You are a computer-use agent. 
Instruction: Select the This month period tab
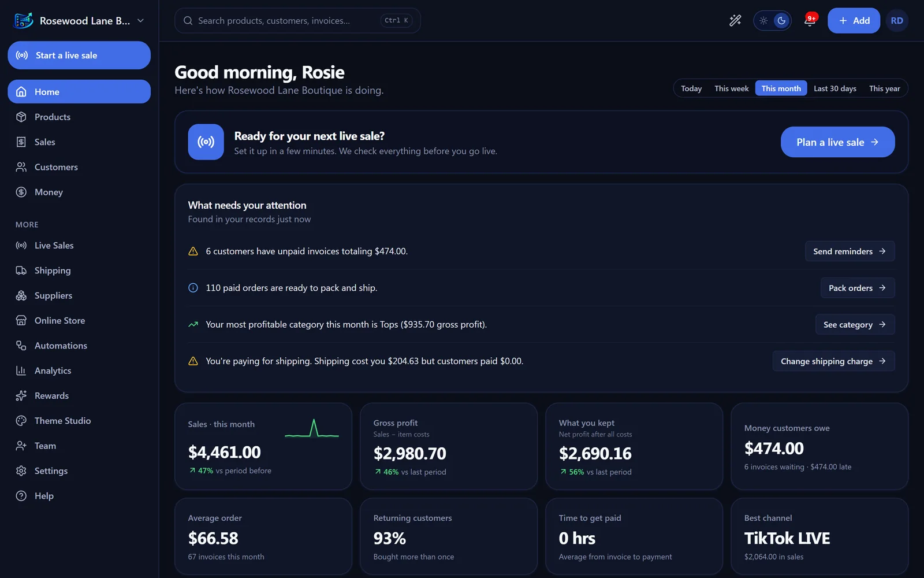click(781, 88)
